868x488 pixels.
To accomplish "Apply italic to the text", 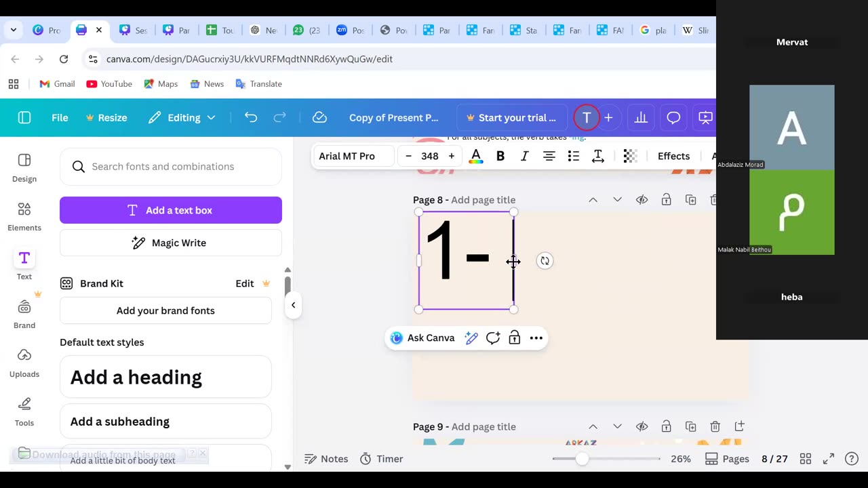I will point(524,156).
